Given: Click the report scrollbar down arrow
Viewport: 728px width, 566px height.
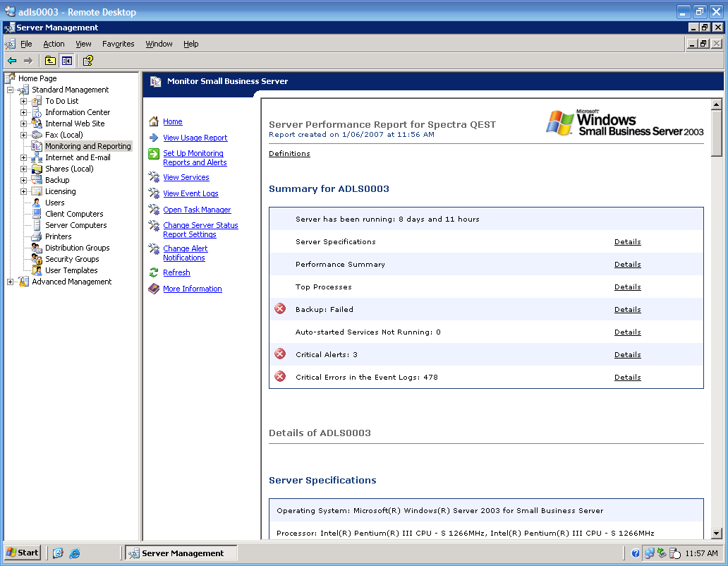Looking at the screenshot, I should (717, 534).
